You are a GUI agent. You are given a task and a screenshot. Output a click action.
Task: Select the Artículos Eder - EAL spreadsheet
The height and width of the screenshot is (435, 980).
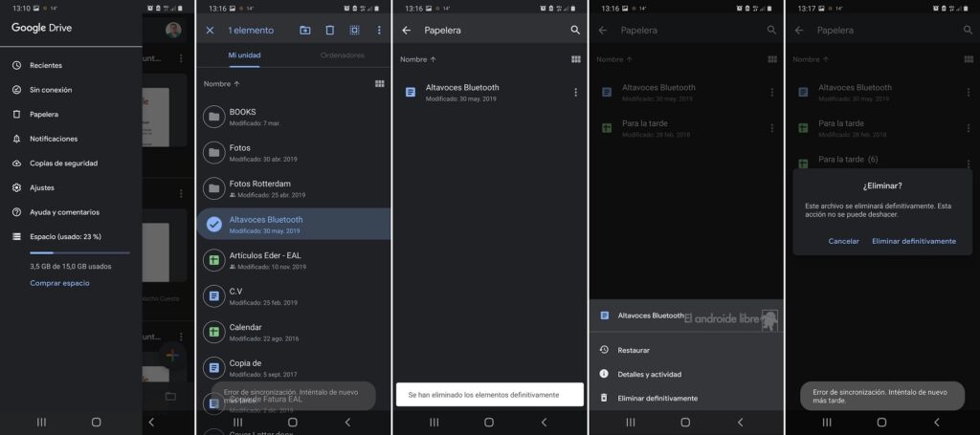(x=293, y=260)
